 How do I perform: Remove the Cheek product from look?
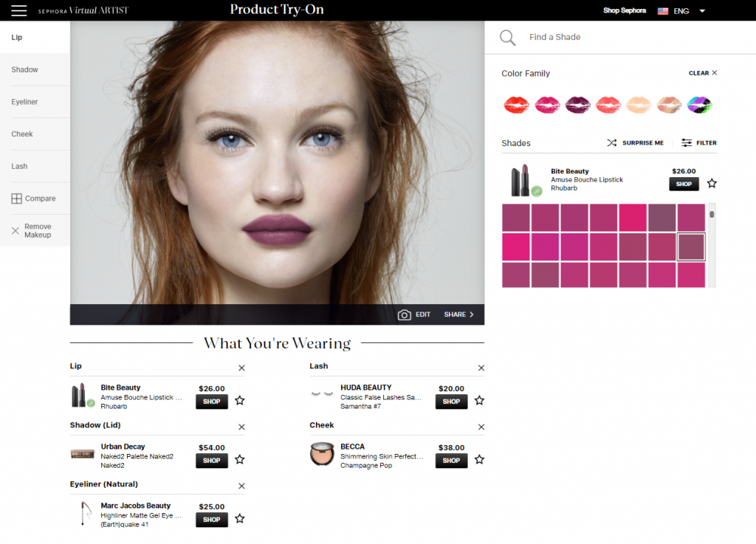[x=481, y=427]
